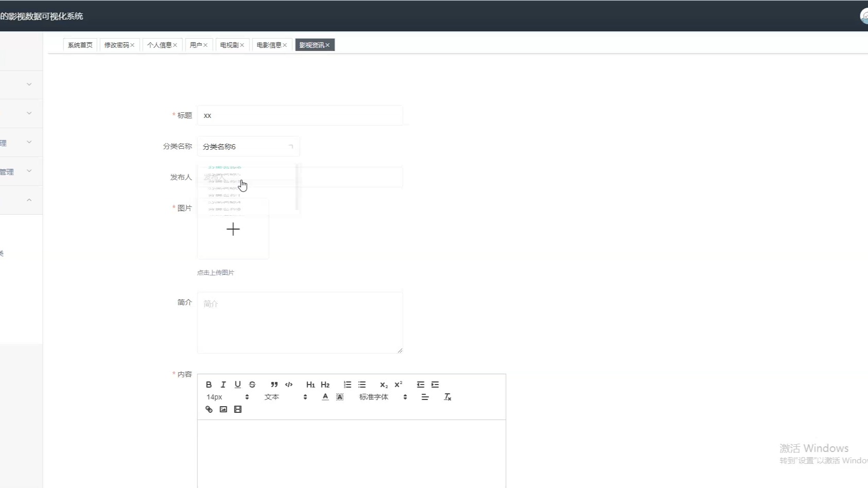The height and width of the screenshot is (488, 868).
Task: Close the 电影信息 tab
Action: tap(285, 45)
